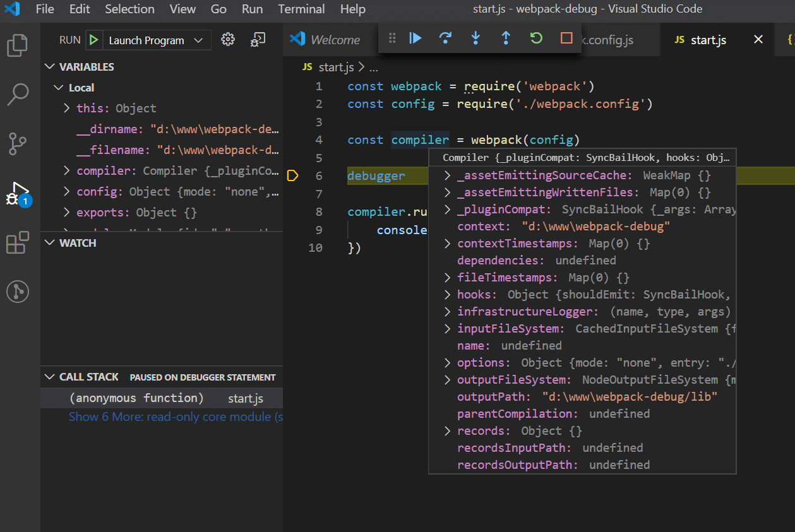Collapse the CALL STACK section
Image resolution: width=795 pixels, height=532 pixels.
pos(51,377)
